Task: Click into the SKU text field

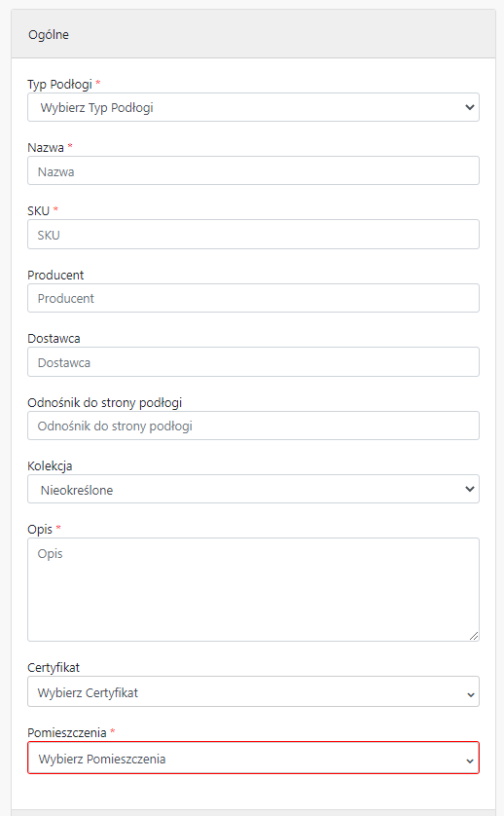Action: pos(253,234)
